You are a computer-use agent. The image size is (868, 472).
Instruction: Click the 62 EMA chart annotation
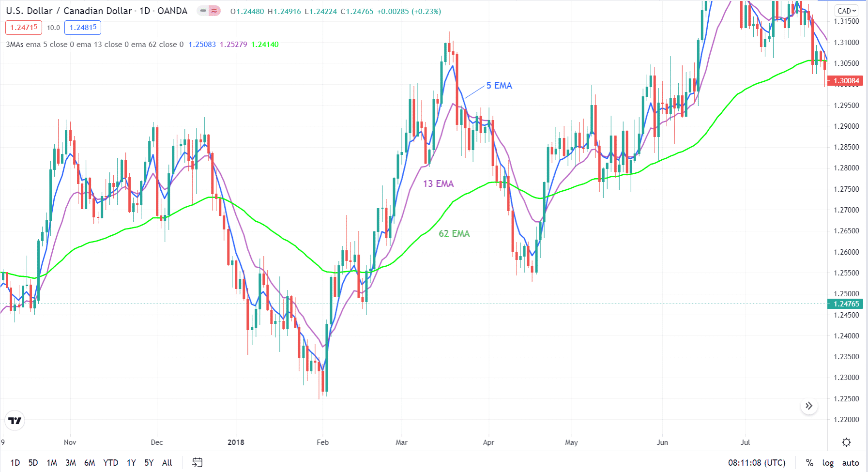(454, 233)
